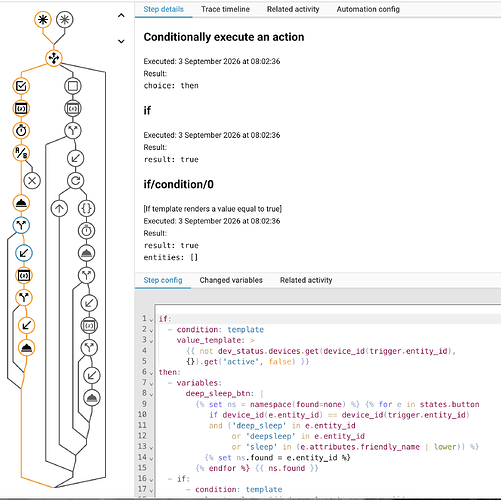The width and height of the screenshot is (501, 500).
Task: Select the orange-highlighted trigger asterisk node
Action: pyautogui.click(x=43, y=20)
